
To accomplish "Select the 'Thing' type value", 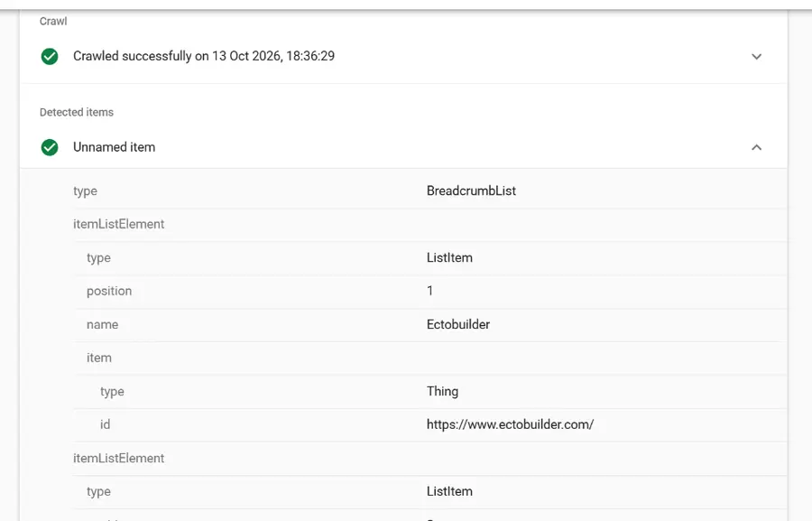I will pyautogui.click(x=442, y=391).
